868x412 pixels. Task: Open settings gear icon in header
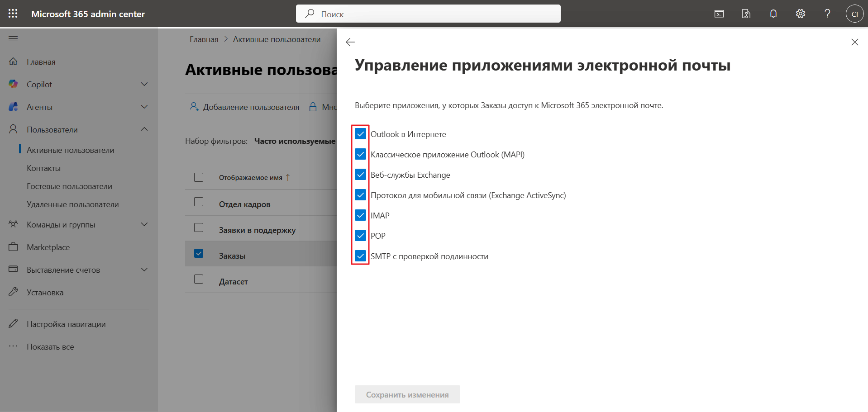pyautogui.click(x=800, y=14)
